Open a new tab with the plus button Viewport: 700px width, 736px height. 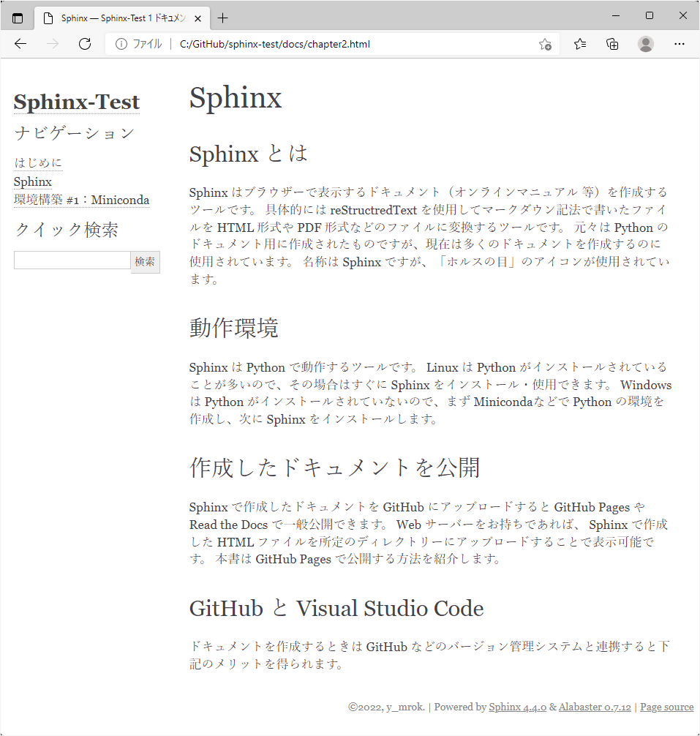pos(222,17)
